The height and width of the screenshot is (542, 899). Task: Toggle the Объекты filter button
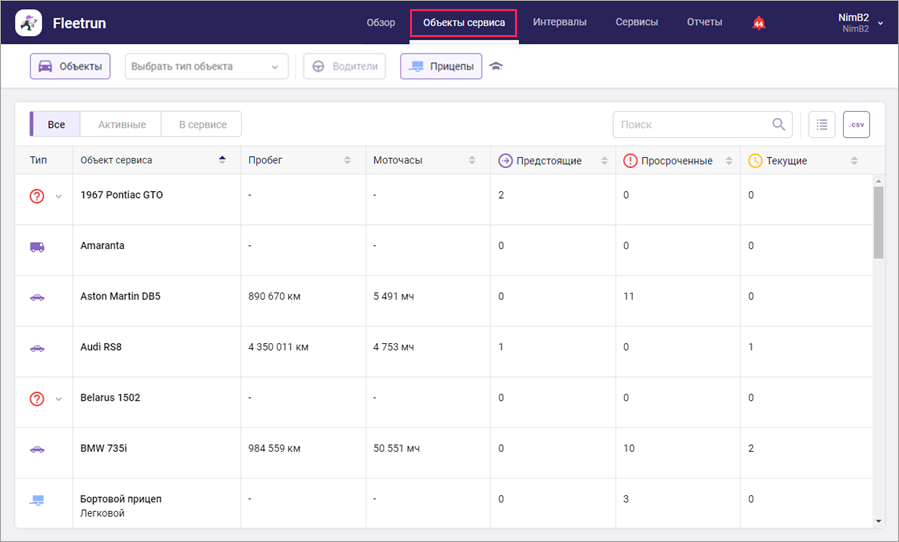pos(70,67)
